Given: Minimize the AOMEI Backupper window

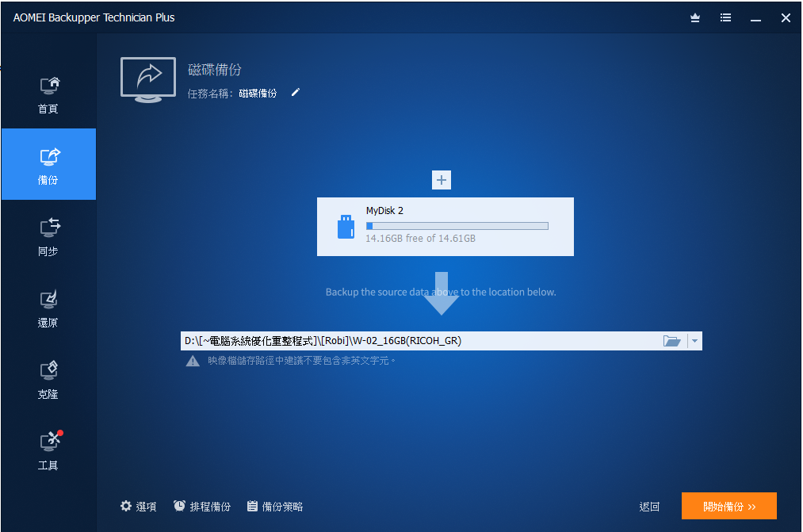Looking at the screenshot, I should [755, 18].
